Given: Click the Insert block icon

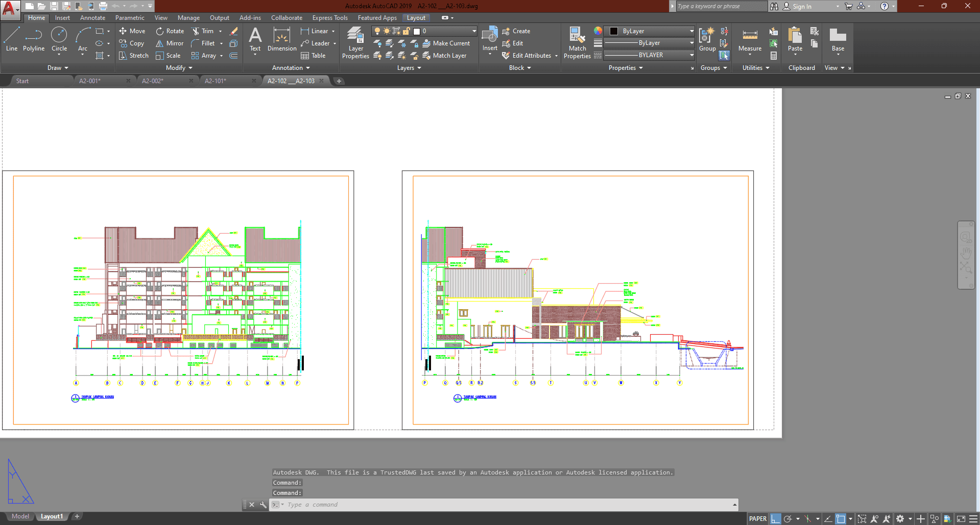Looking at the screenshot, I should (490, 36).
